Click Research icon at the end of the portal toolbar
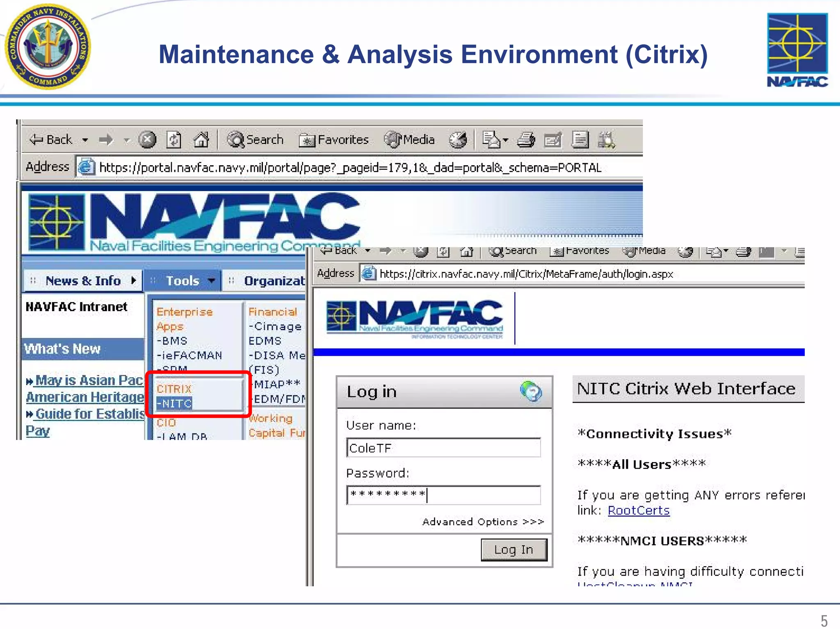 (x=606, y=140)
